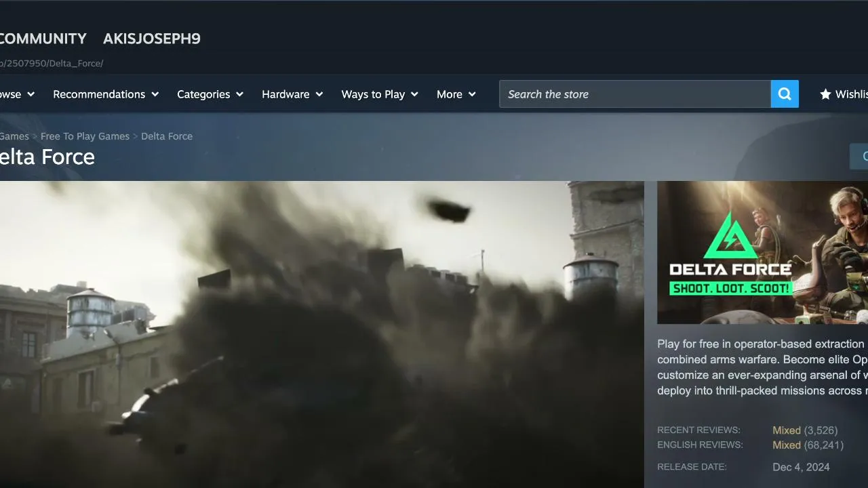This screenshot has height=488, width=868.
Task: Focus the Search the store field
Action: [x=635, y=94]
